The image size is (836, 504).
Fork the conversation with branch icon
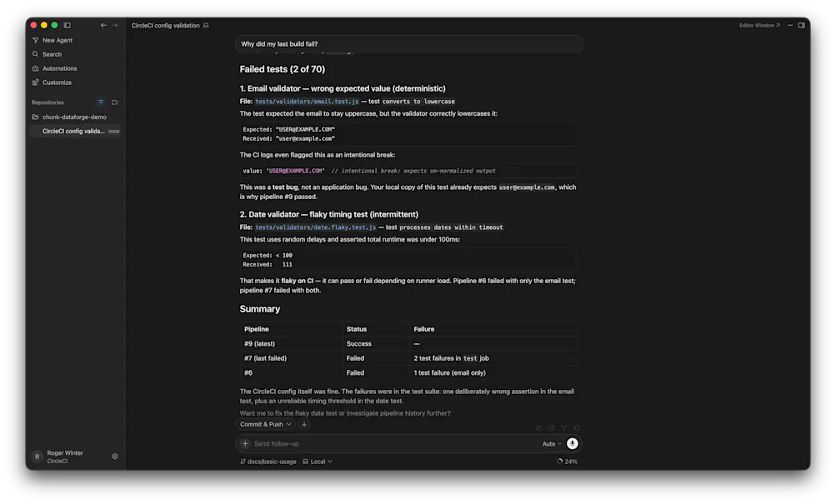point(564,428)
